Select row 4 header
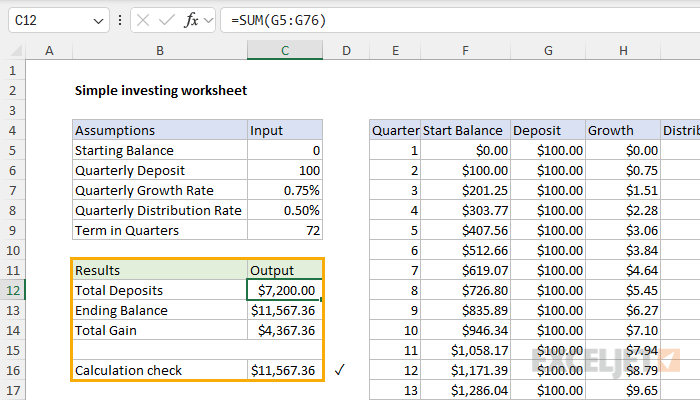The width and height of the screenshot is (700, 400). pos(12,130)
